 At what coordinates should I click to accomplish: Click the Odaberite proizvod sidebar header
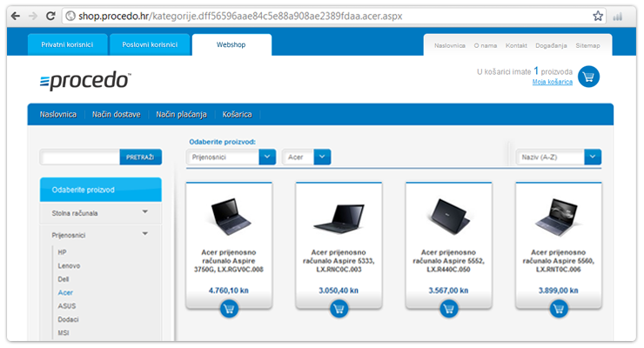tap(100, 190)
